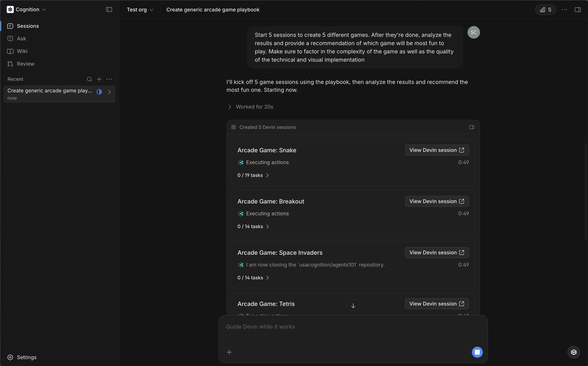Viewport: 588px width, 366px height.
Task: Click the attach plus icon below input
Action: pos(229,352)
